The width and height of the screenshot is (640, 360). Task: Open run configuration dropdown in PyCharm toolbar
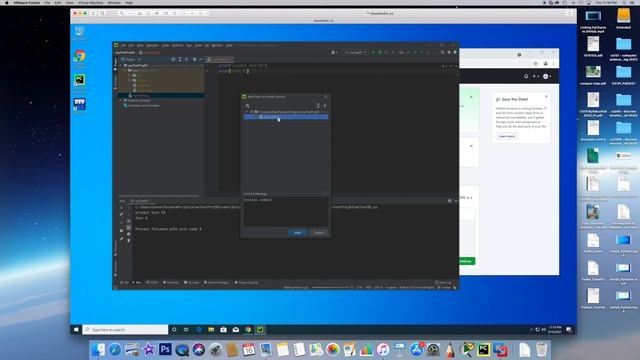(x=355, y=52)
